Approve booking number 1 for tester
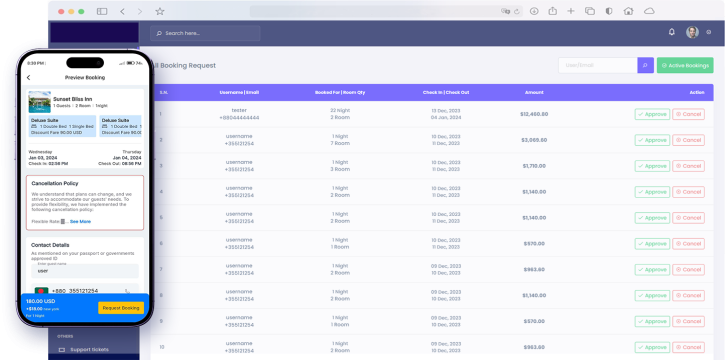The height and width of the screenshot is (360, 725). coord(652,114)
